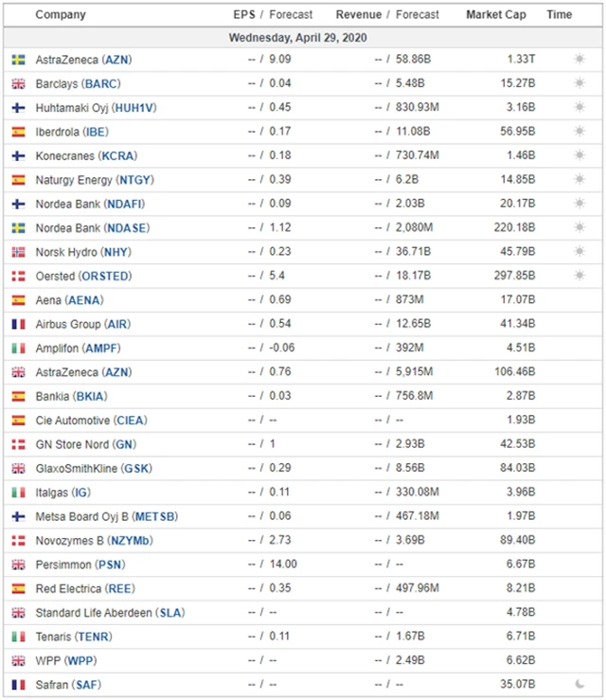This screenshot has height=700, width=606.
Task: Click the moon icon in Safran row
Action: click(579, 684)
